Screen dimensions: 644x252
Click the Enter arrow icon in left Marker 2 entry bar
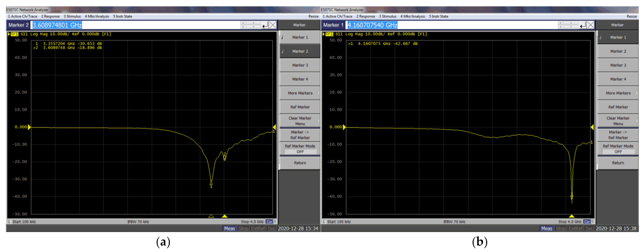point(265,25)
